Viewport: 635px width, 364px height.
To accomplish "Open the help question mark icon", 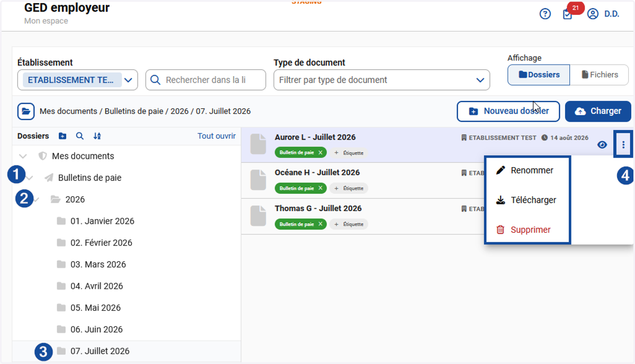I will coord(545,14).
